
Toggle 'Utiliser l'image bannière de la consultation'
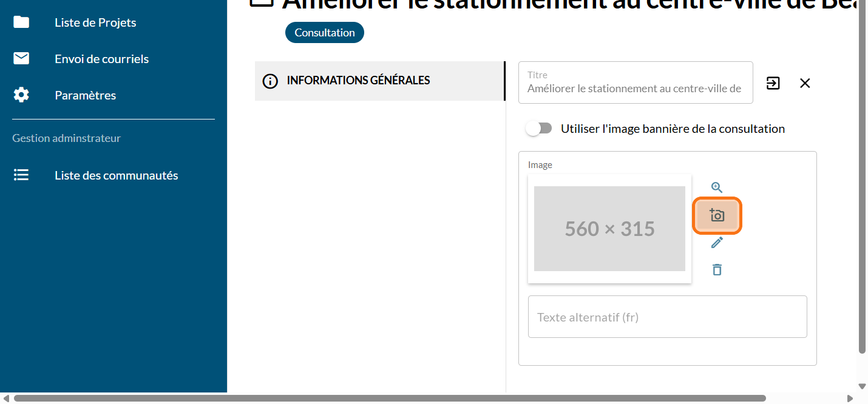[539, 129]
